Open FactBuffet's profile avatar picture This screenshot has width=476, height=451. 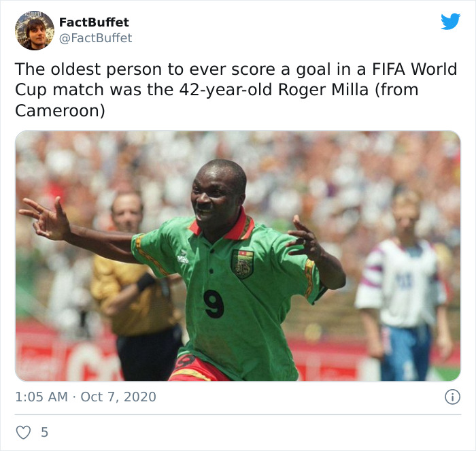point(35,31)
